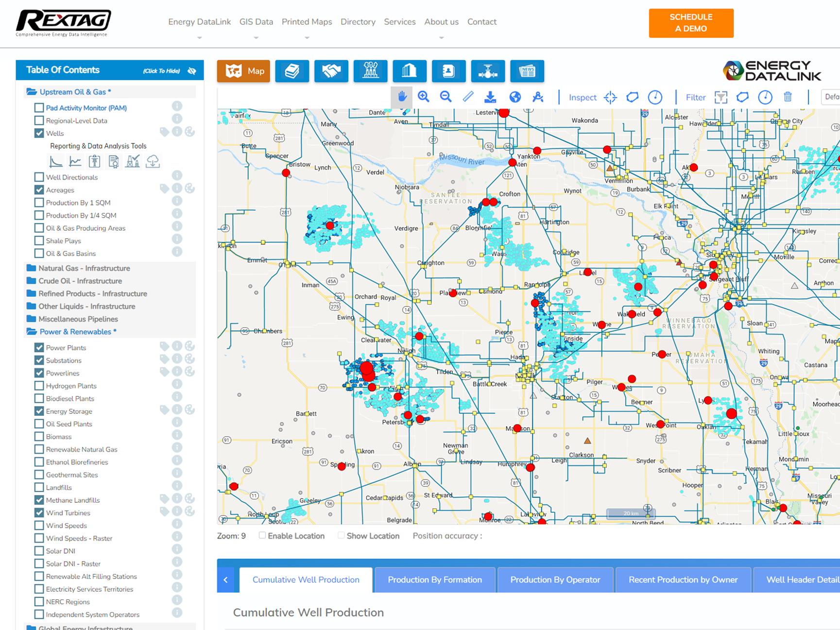
Task: Open the handshake deals icon button
Action: point(331,71)
